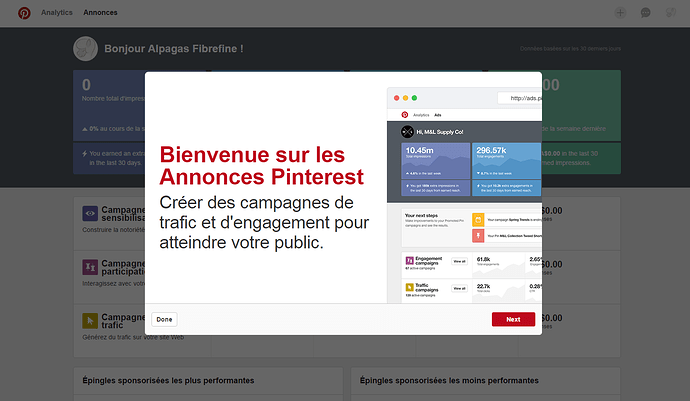The width and height of the screenshot is (690, 401).
Task: Click 'Données basées sur les 30 derniers jours' note
Action: [570, 48]
